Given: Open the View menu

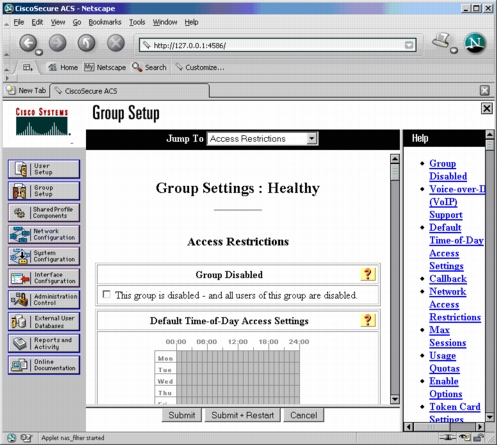Looking at the screenshot, I should pos(58,22).
